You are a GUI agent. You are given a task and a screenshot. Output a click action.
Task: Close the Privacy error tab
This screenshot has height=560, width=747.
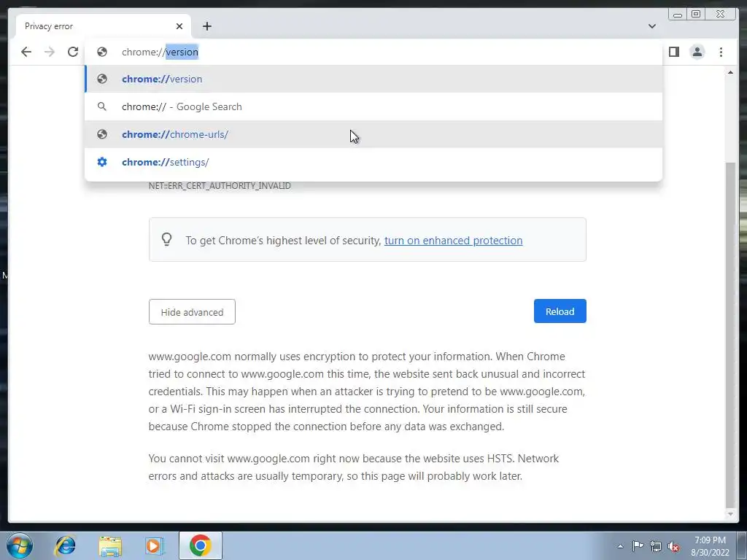179,26
